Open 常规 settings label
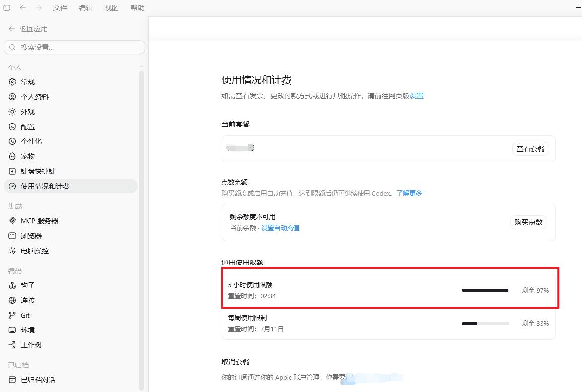582x392 pixels. (x=28, y=81)
